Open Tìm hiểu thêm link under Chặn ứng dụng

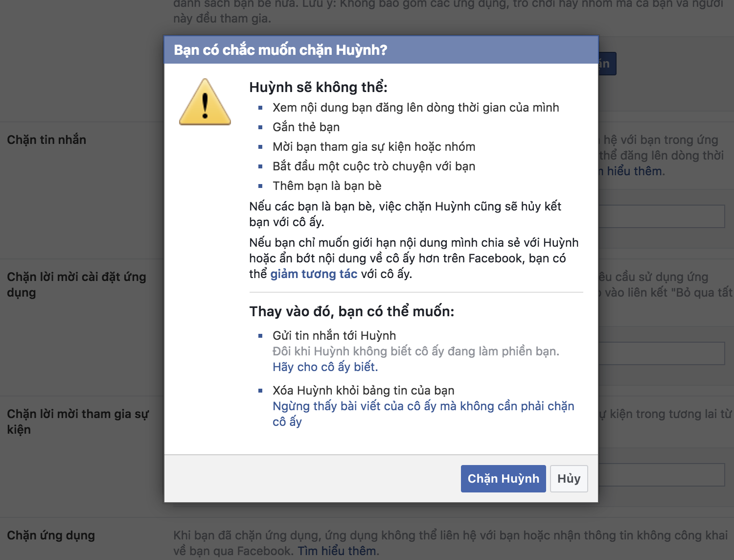pos(337,551)
